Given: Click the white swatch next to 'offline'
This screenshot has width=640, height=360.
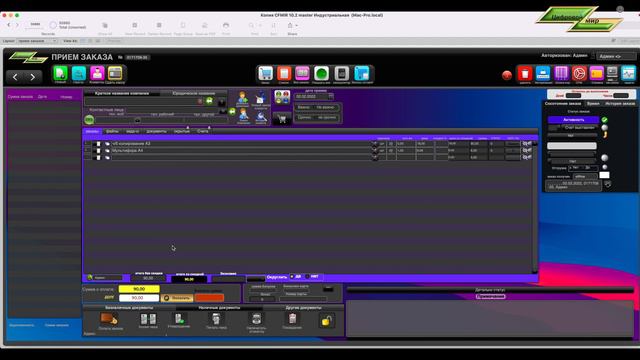Looking at the screenshot, I should (x=604, y=175).
